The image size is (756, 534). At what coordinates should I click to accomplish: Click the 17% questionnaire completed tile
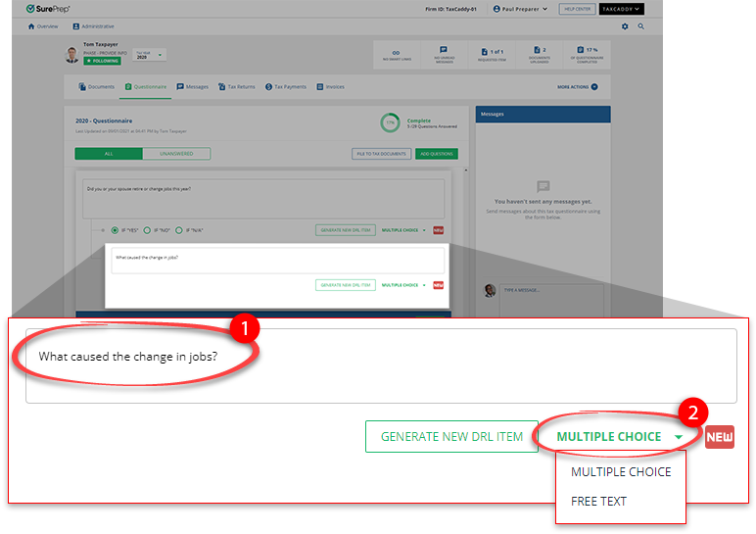[587, 55]
